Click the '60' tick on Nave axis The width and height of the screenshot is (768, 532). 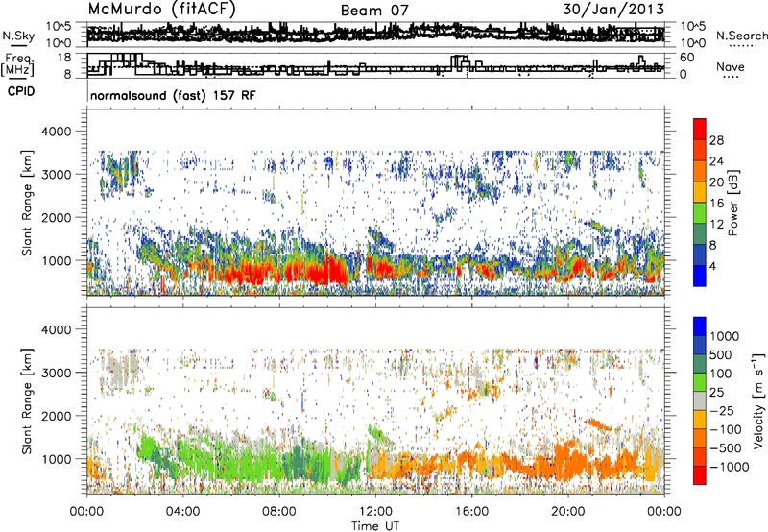[686, 58]
